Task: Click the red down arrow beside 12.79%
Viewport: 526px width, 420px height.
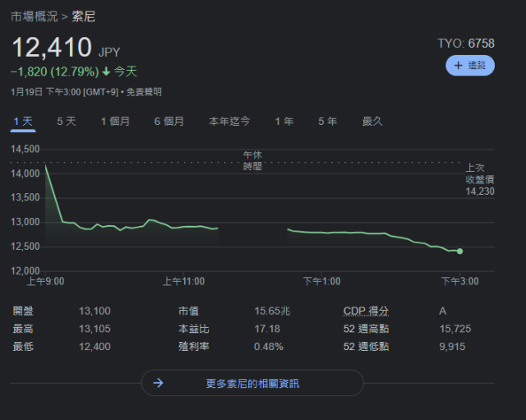Action: pos(106,72)
